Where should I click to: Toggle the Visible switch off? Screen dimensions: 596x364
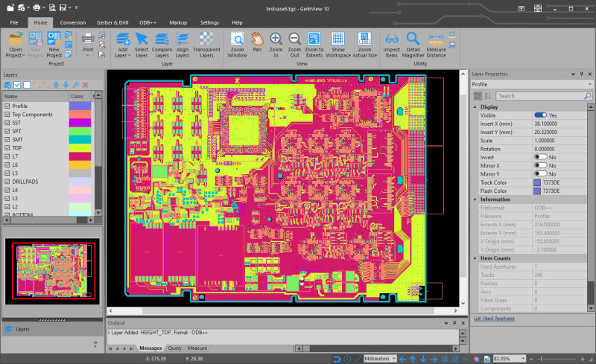(x=540, y=115)
